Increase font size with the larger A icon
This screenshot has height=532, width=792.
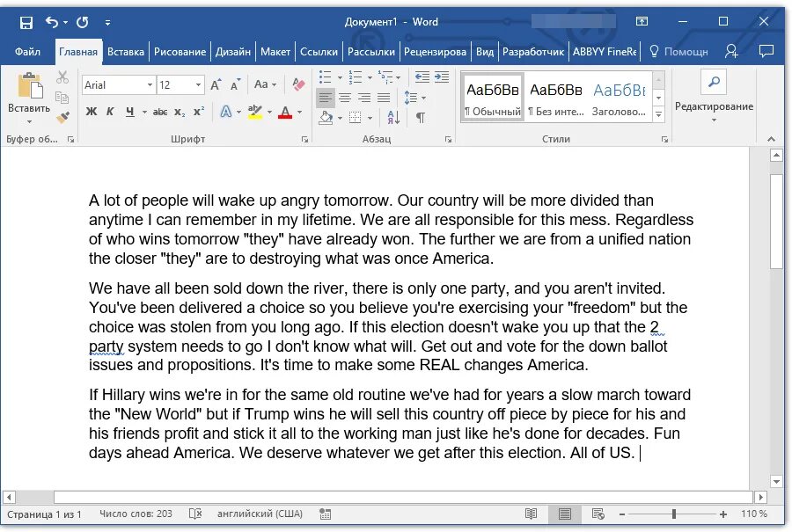[216, 84]
